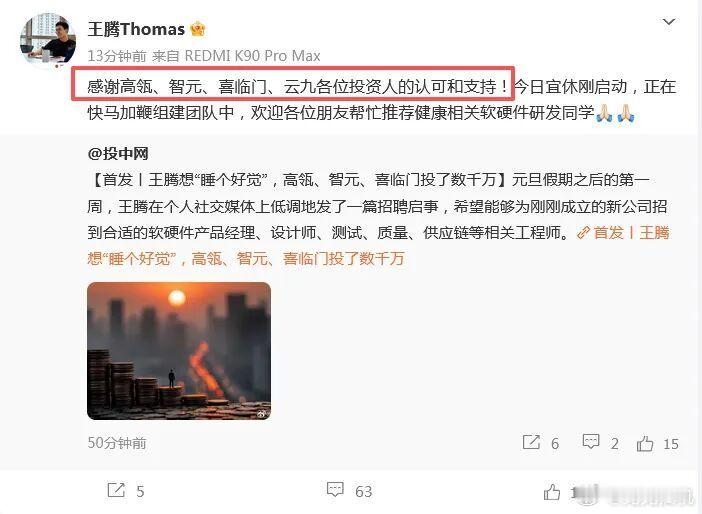Click the 50分钟前 original post time
Screen dimensions: 702x514
(117, 443)
